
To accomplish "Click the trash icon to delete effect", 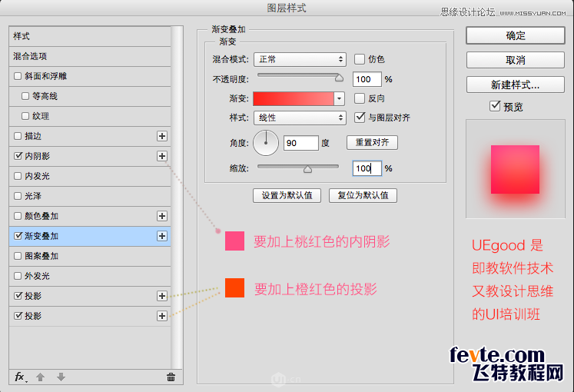I will pyautogui.click(x=171, y=377).
